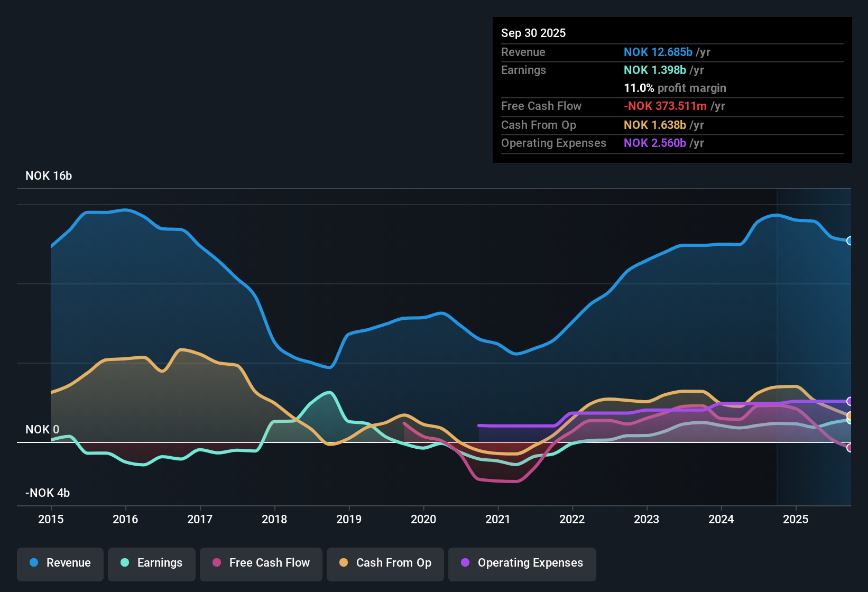Click the -NOK 4b y-axis label
868x592 pixels.
point(48,493)
